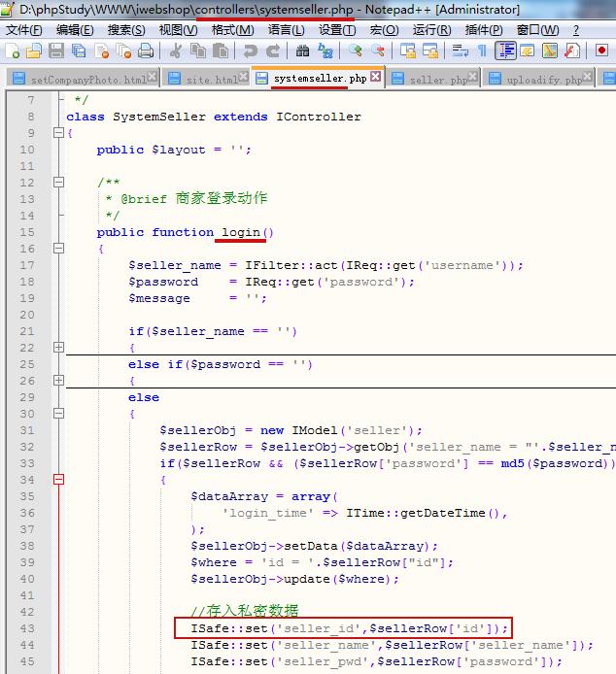Screen dimensions: 616x674
Task: Open the 运行(R) menu
Action: click(x=432, y=30)
